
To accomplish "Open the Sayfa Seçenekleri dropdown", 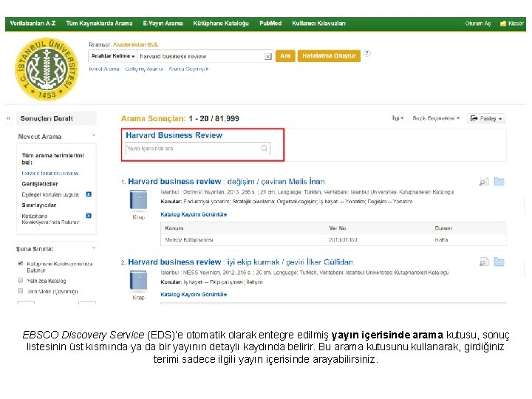I will pos(436,118).
